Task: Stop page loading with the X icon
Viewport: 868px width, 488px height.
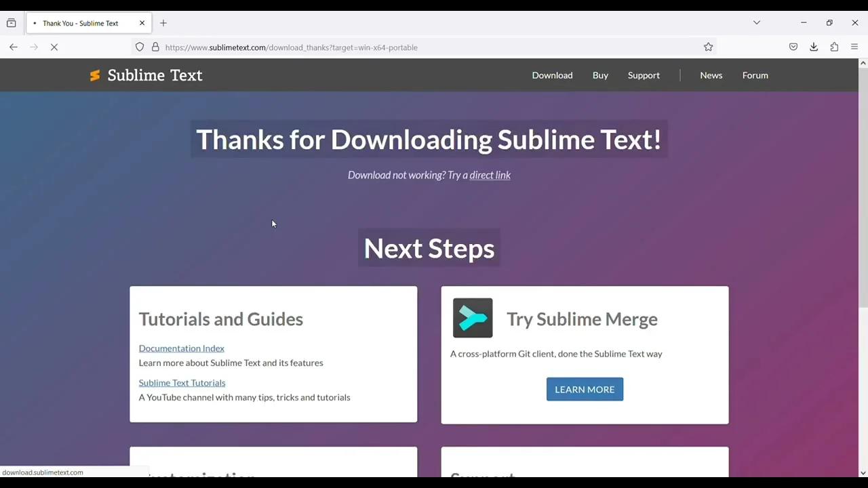Action: 54,47
